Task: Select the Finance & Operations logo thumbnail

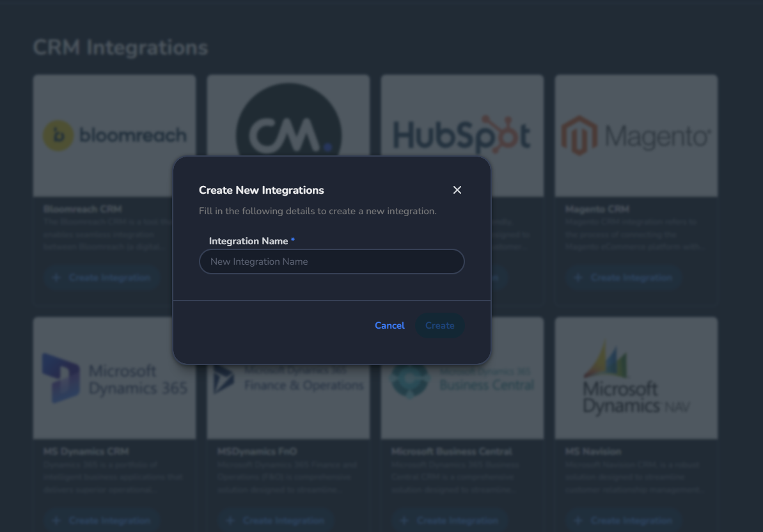Action: tap(288, 402)
